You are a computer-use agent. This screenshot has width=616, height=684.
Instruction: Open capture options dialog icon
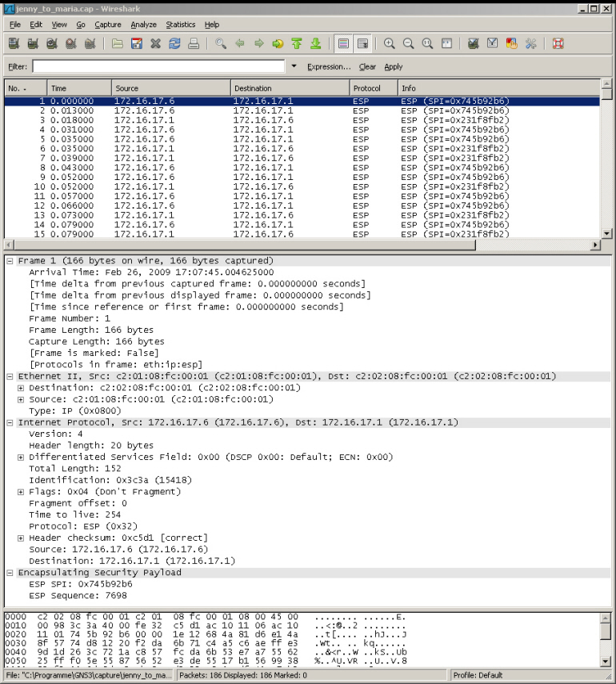click(x=33, y=43)
